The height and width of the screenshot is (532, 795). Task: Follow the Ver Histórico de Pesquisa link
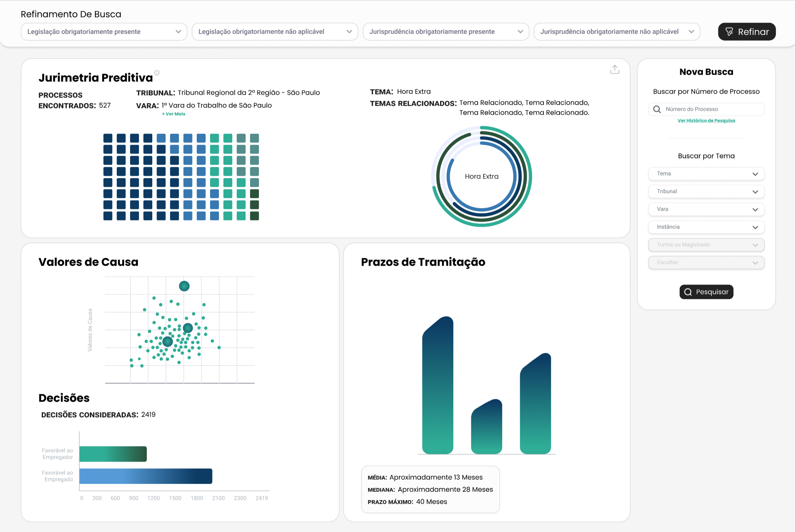click(706, 121)
